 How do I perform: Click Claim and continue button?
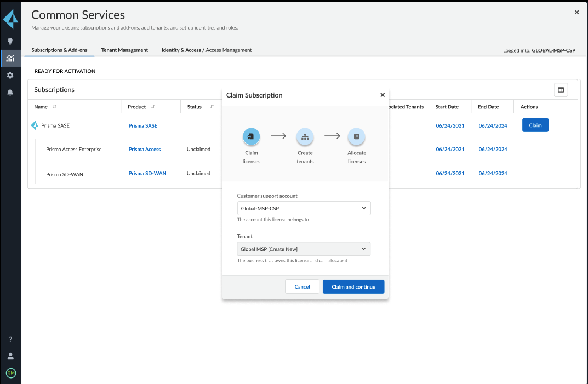[353, 287]
